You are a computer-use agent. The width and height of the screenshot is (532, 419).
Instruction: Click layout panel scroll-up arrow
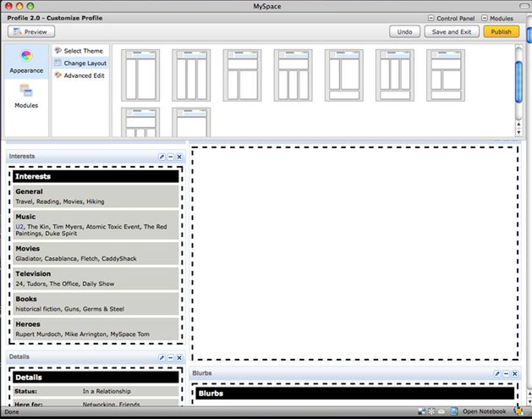[x=518, y=124]
